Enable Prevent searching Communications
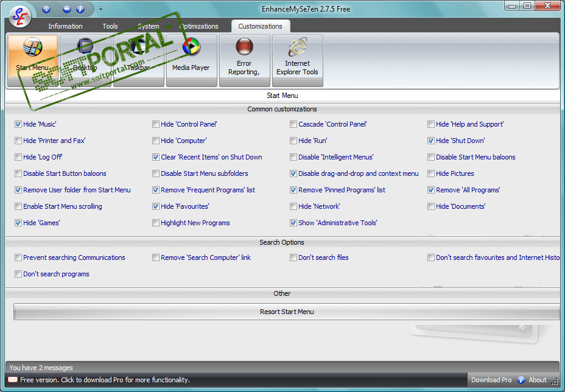This screenshot has width=565, height=392. coord(18,257)
